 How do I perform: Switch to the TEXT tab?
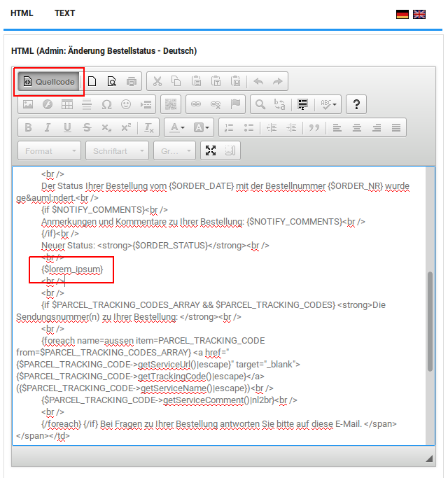(x=64, y=13)
